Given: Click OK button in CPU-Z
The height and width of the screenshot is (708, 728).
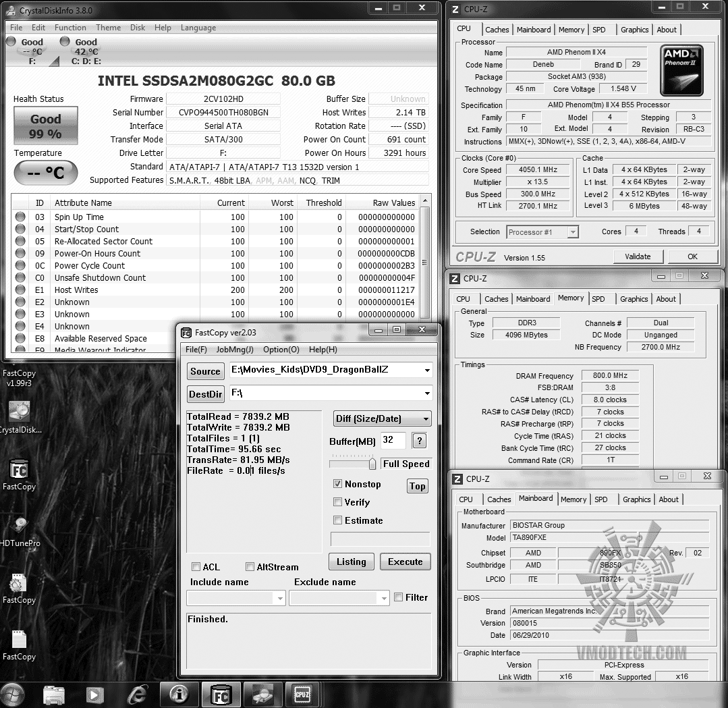Looking at the screenshot, I should coord(692,256).
